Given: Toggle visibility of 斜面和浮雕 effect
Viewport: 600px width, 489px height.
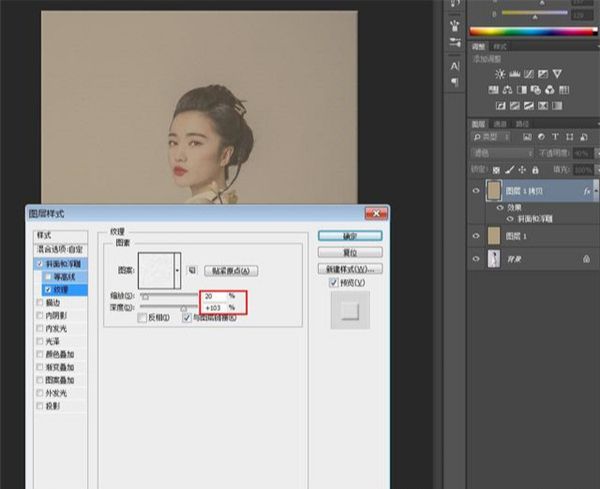Looking at the screenshot, I should coord(510,219).
